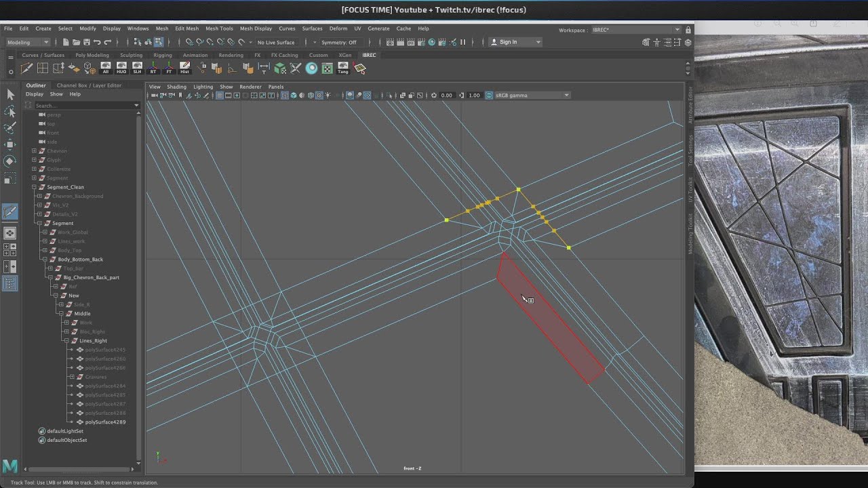Toggle Use All Lights bulb in viewport toolbar
The width and height of the screenshot is (868, 488).
click(328, 96)
